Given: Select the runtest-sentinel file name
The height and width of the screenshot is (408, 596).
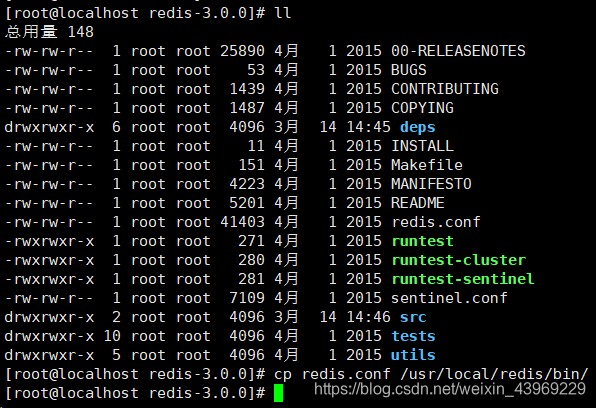Looking at the screenshot, I should point(463,279).
